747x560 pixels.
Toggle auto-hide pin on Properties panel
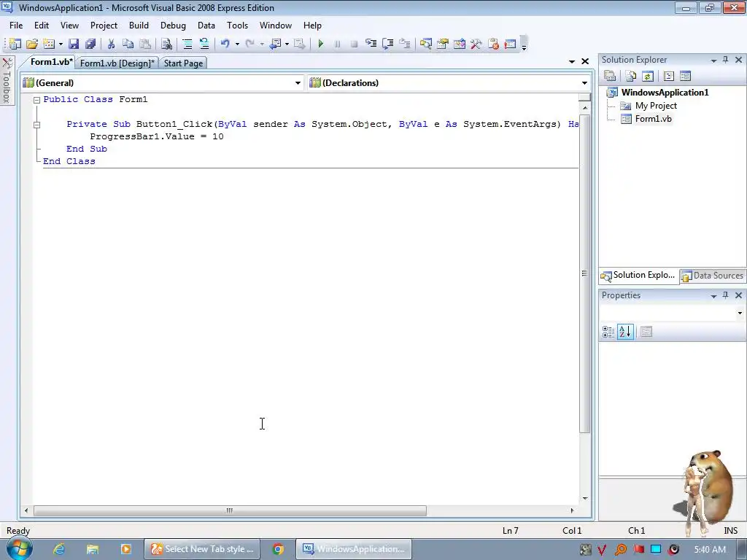pos(726,295)
